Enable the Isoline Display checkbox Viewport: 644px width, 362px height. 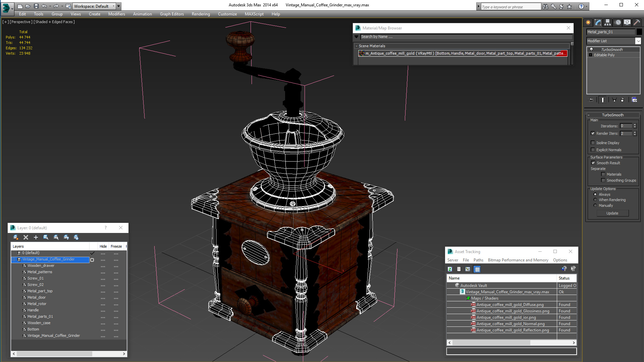point(593,143)
